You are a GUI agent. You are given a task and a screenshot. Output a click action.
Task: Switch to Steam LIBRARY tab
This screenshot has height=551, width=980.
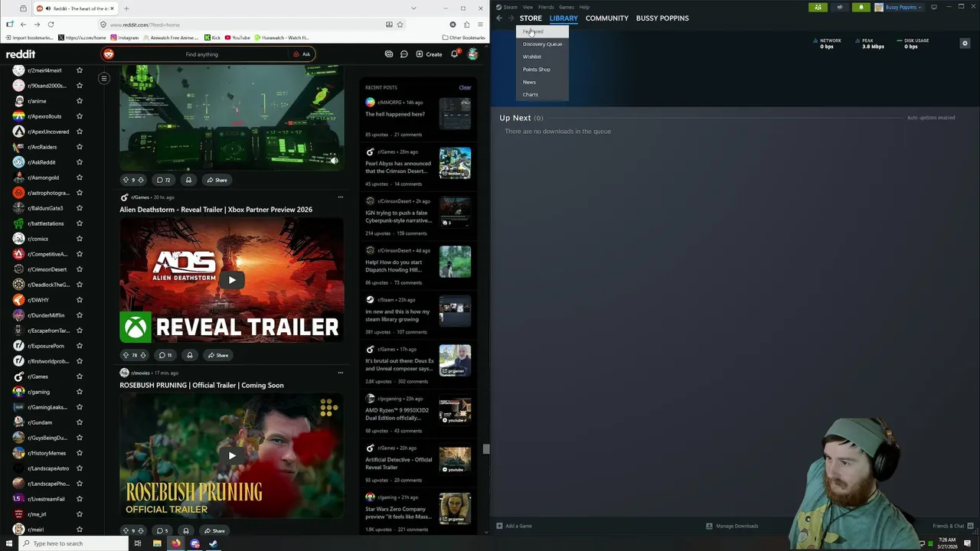pos(563,18)
